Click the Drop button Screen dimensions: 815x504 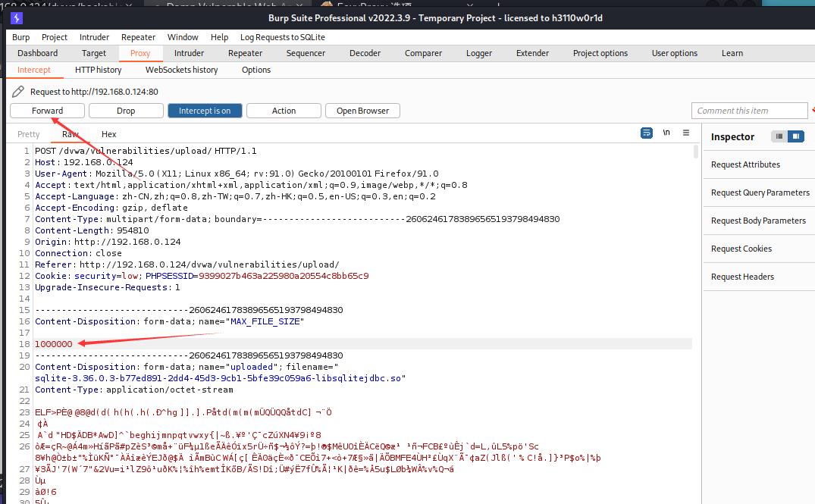pyautogui.click(x=126, y=111)
